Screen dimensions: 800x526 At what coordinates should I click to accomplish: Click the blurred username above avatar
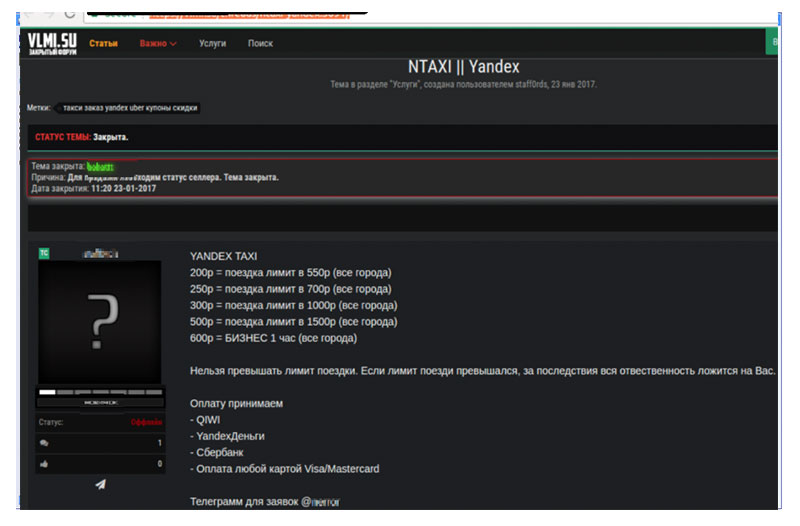point(99,254)
